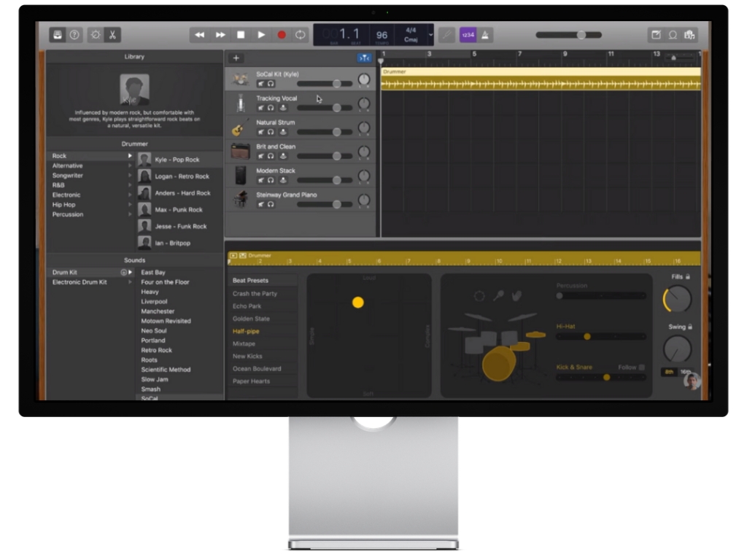Fast forward with double right arrows
Screen dimensions: 747x560
point(220,35)
